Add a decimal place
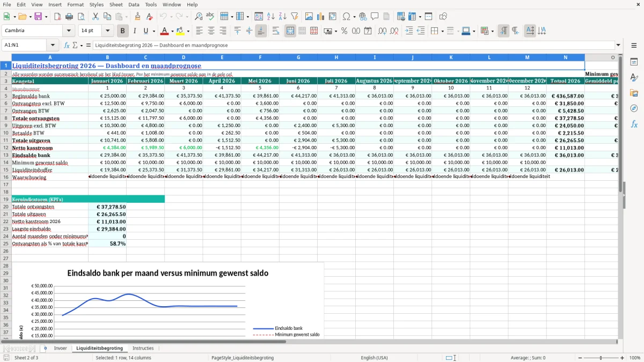 (383, 31)
